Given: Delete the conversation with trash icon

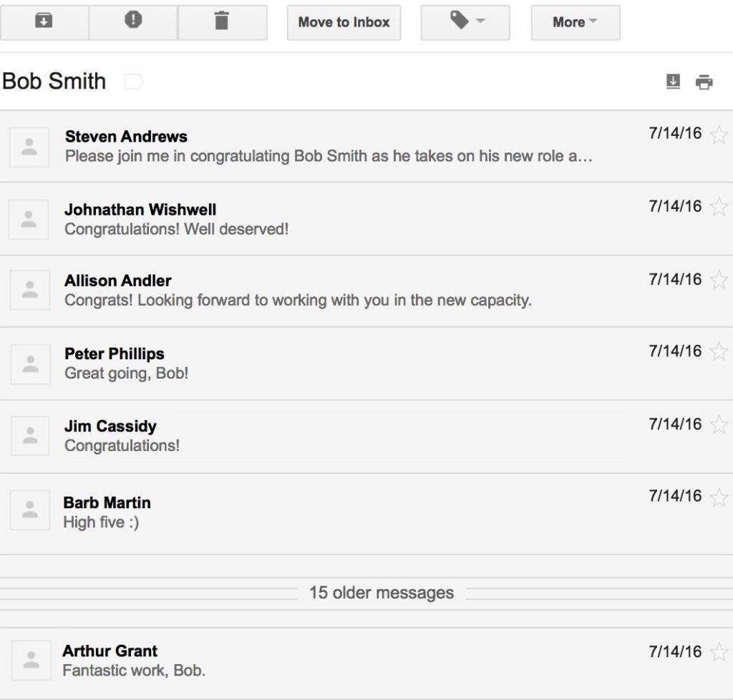Looking at the screenshot, I should pos(222,22).
